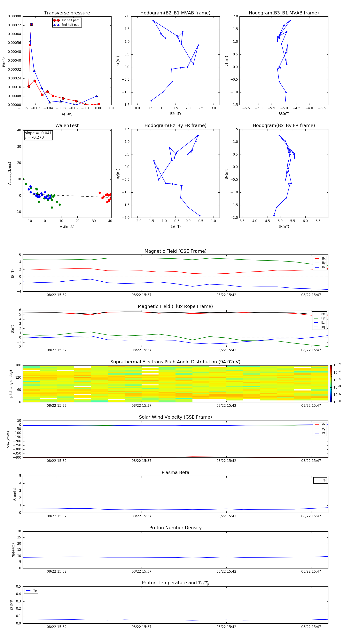Click the Vx legend entry in solar wind plot
Screen dimensions: 351x644
tap(320, 424)
